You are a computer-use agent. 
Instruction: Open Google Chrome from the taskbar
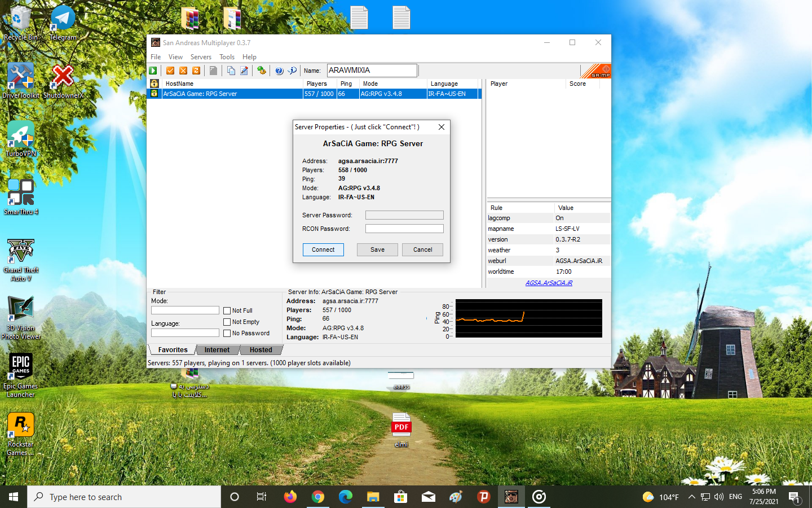tap(318, 497)
